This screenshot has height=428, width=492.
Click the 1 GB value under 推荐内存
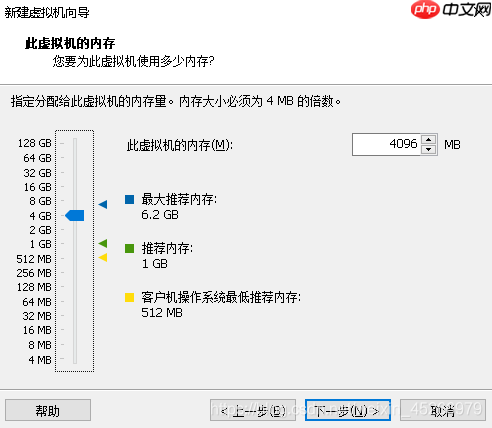click(155, 264)
